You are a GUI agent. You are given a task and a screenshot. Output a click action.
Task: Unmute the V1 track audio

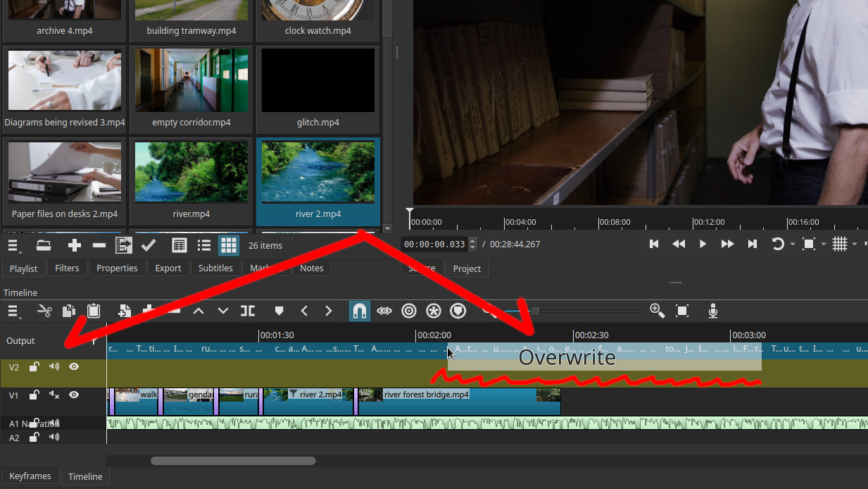[x=54, y=395]
